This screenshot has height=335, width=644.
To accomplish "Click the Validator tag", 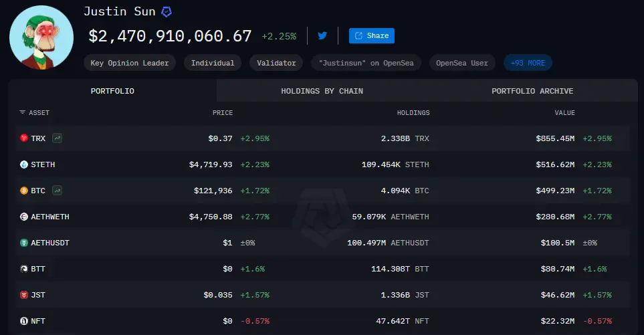I will (277, 63).
